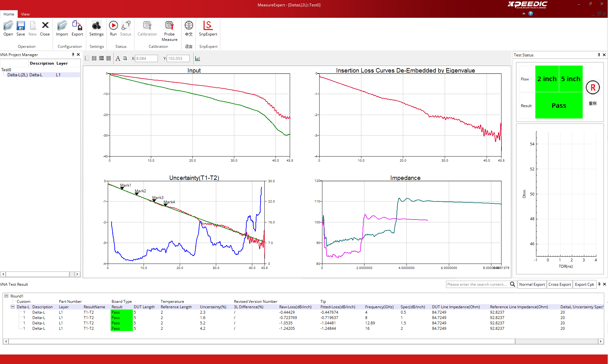The height and width of the screenshot is (364, 608).
Task: Click the Raw-Loss value -0.723769
Action: (288, 317)
